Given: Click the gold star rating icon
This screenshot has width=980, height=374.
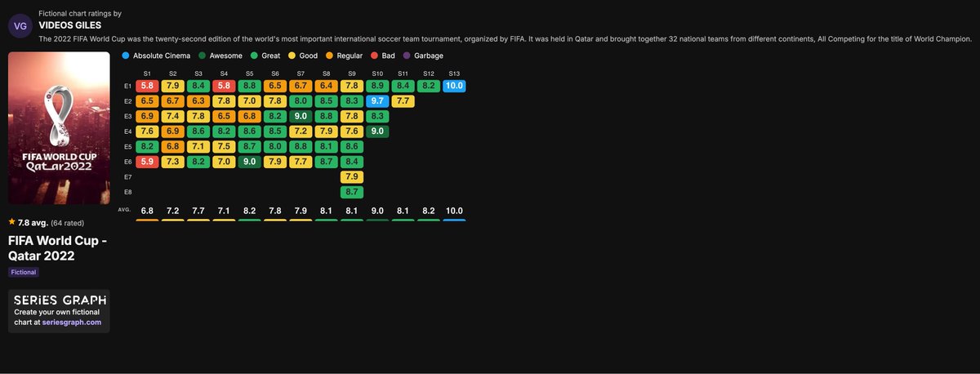Looking at the screenshot, I should point(11,221).
